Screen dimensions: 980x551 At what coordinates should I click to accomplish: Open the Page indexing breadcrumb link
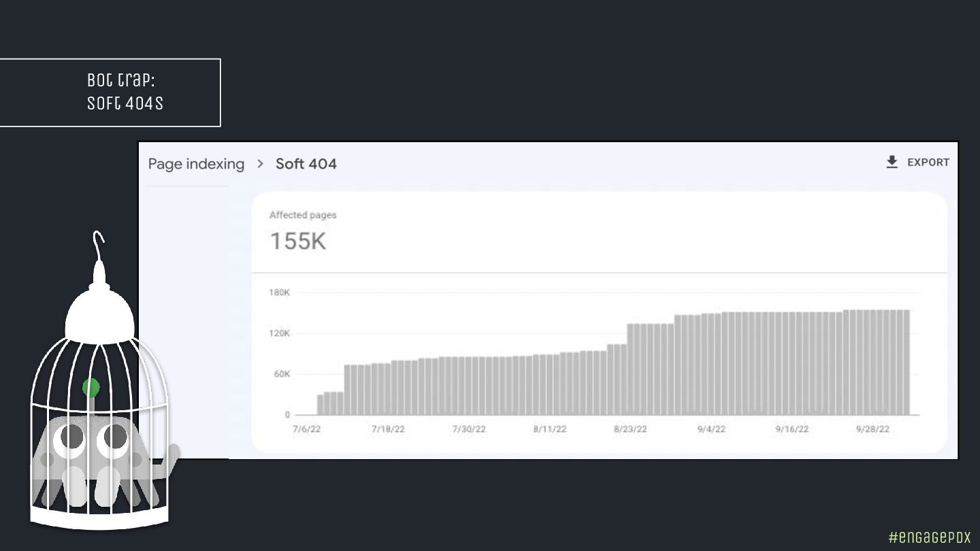click(x=196, y=164)
